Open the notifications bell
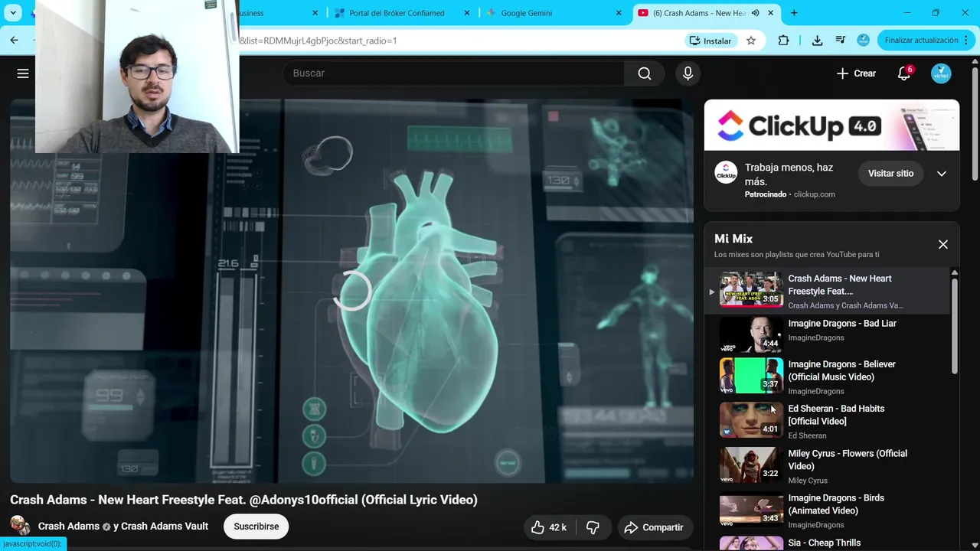This screenshot has width=980, height=551. pyautogui.click(x=904, y=73)
